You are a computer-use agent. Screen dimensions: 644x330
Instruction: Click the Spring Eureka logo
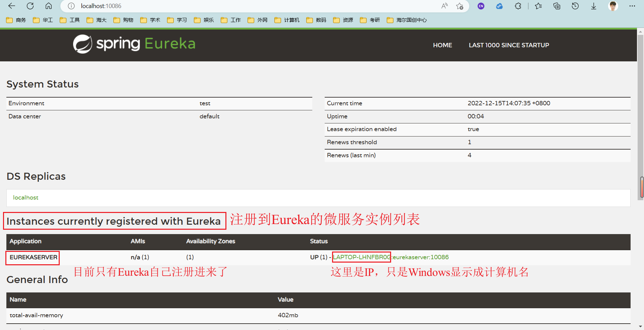tap(133, 44)
